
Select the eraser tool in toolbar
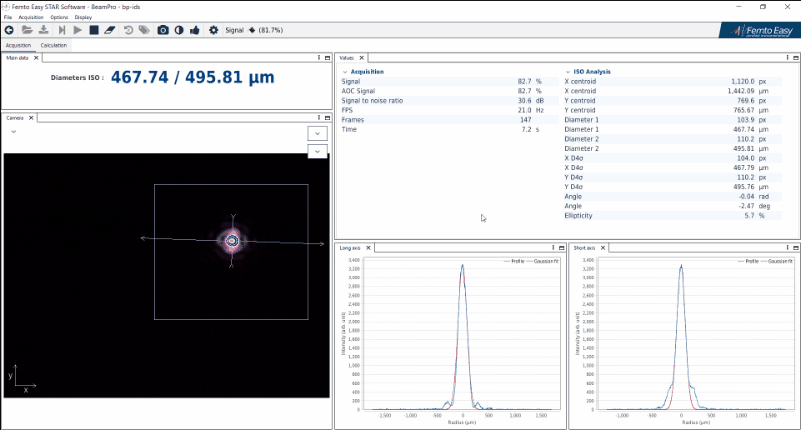109,31
